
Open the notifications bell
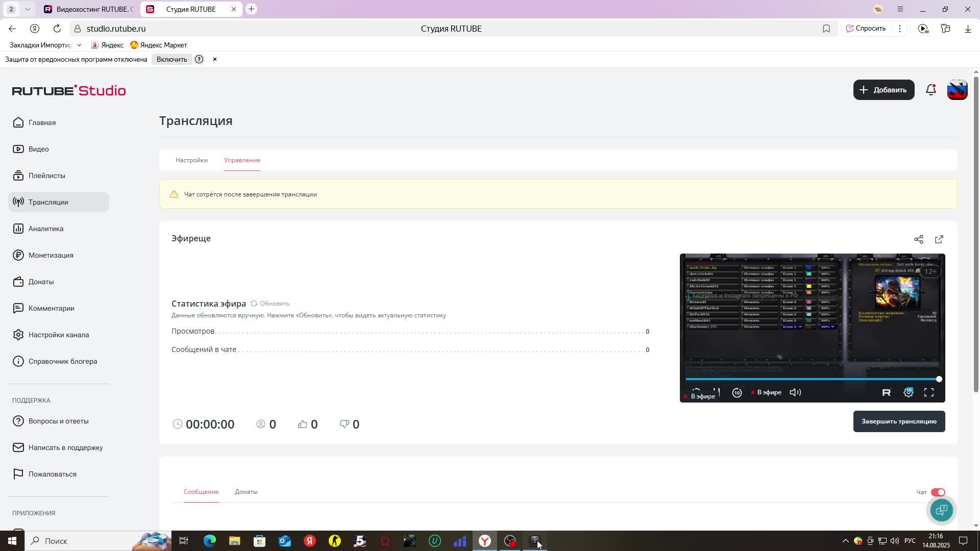click(x=930, y=90)
